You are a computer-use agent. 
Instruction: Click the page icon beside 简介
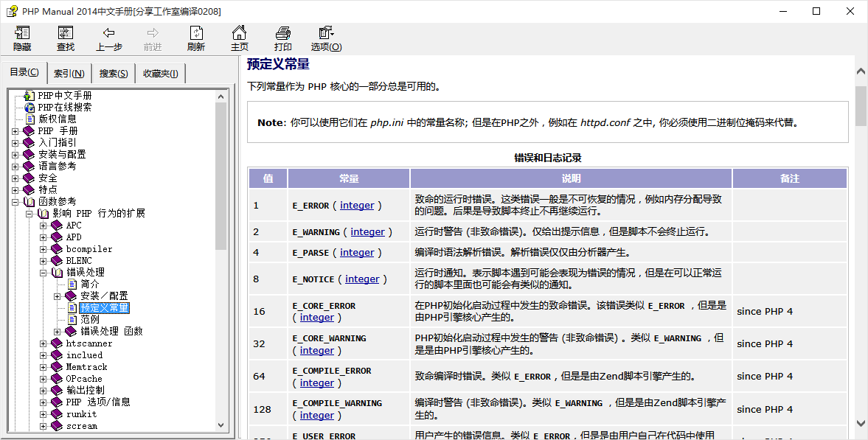click(72, 284)
